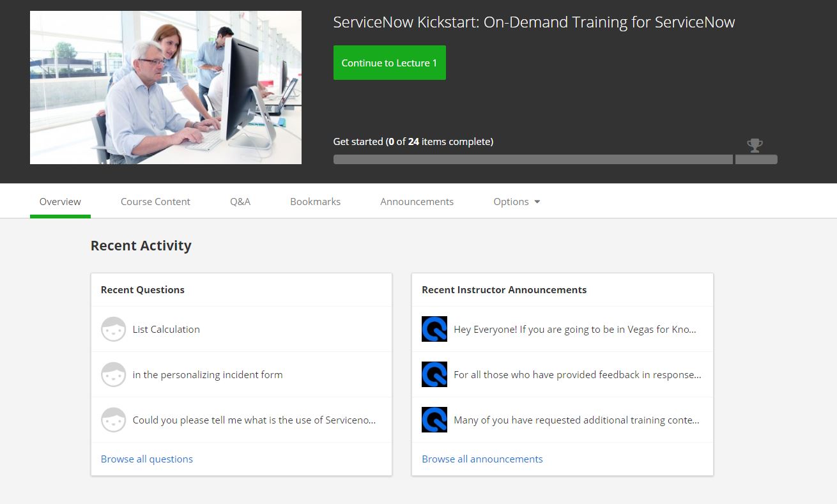The height and width of the screenshot is (504, 837).
Task: Click Continue to Lecture 1 button
Action: 389,63
